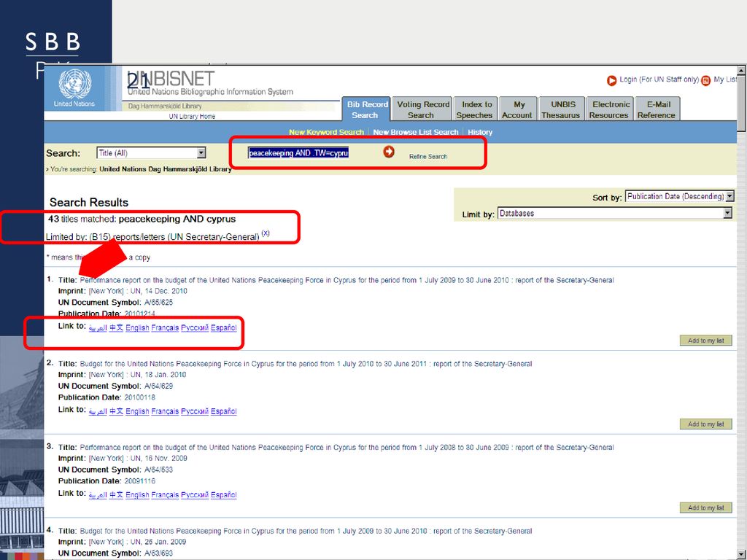Open the UNBIS Thesaurus tab
This screenshot has height=560, width=747.
tap(562, 109)
